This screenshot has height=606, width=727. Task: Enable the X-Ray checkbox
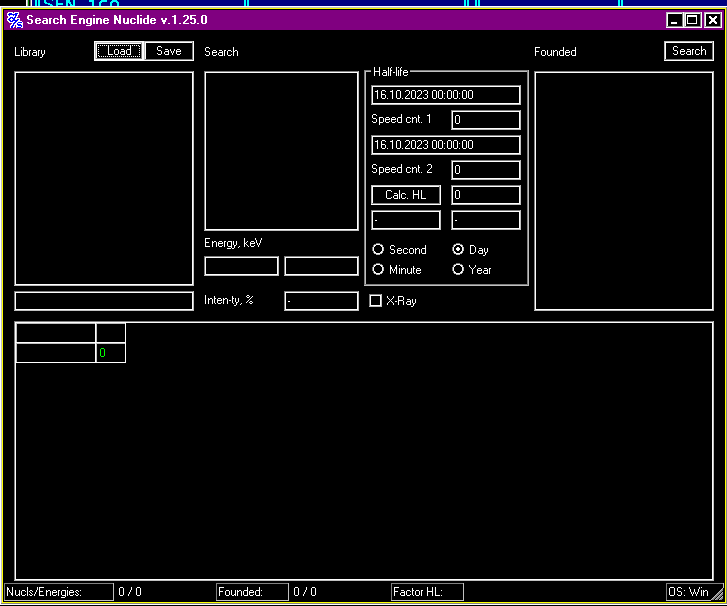tap(376, 301)
